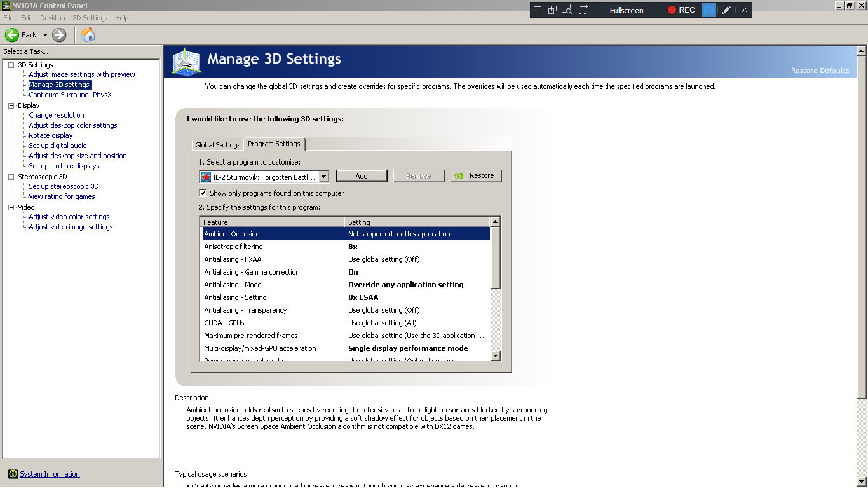This screenshot has width=868, height=488.
Task: Click the Restore button with NVIDIA logo
Action: tap(476, 176)
